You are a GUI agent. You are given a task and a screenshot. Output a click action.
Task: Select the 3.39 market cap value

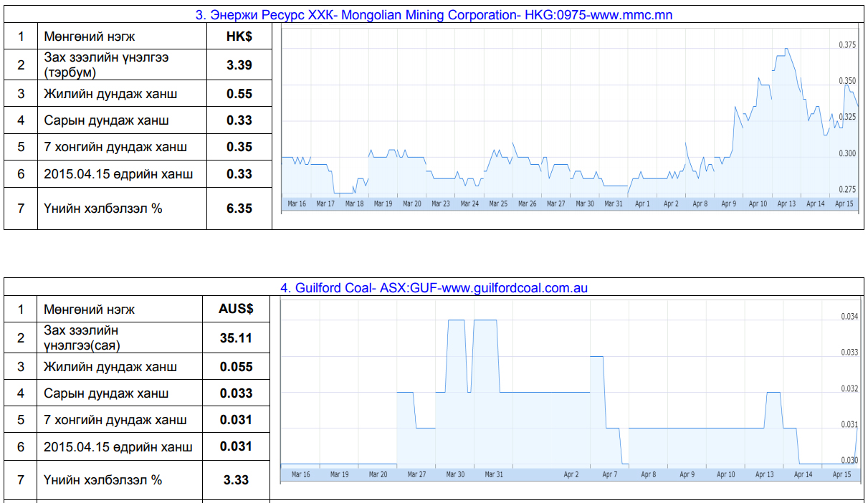239,65
